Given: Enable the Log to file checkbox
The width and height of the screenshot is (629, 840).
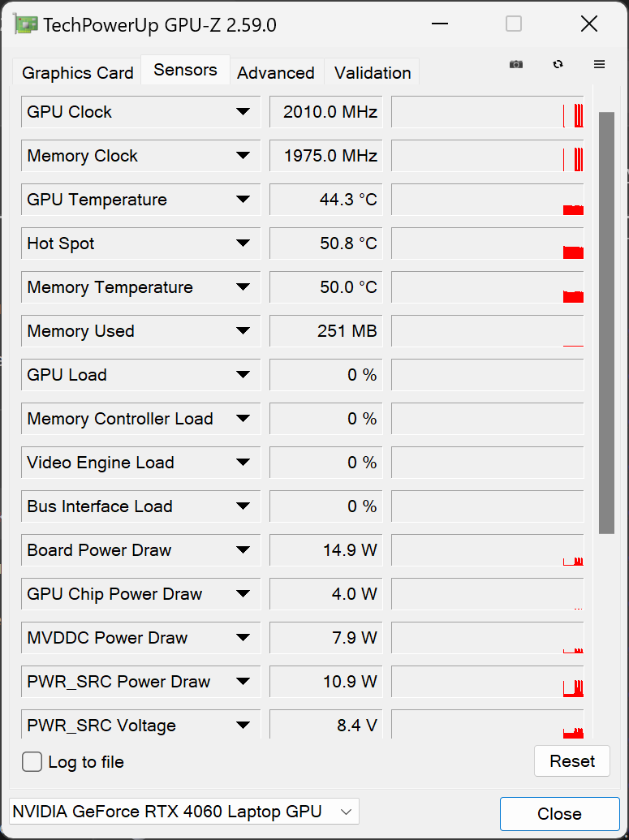Looking at the screenshot, I should (31, 762).
